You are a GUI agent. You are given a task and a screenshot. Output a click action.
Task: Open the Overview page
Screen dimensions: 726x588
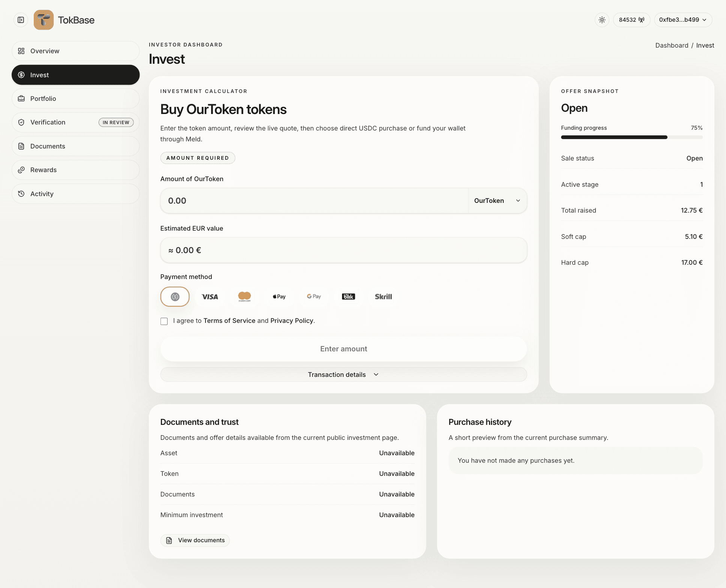point(75,51)
